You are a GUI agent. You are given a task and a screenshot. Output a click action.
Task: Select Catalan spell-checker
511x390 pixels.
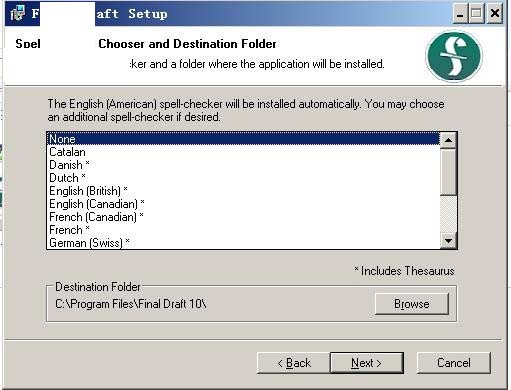coord(244,152)
